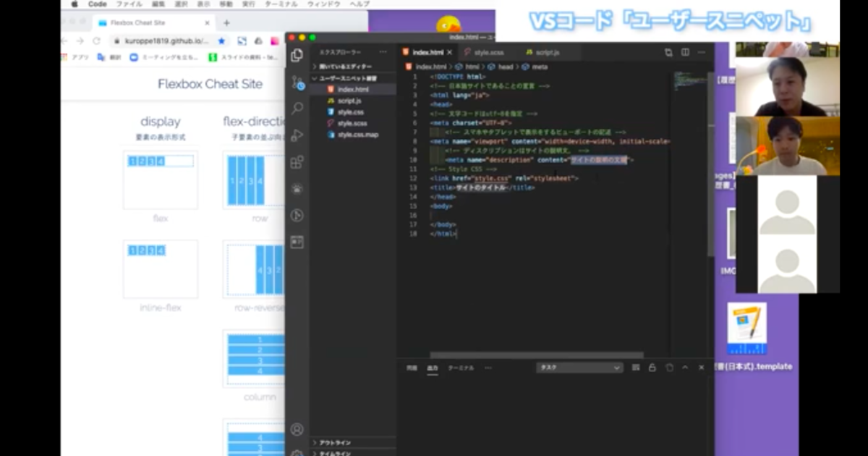
Task: Click the column direction example
Action: (x=255, y=359)
